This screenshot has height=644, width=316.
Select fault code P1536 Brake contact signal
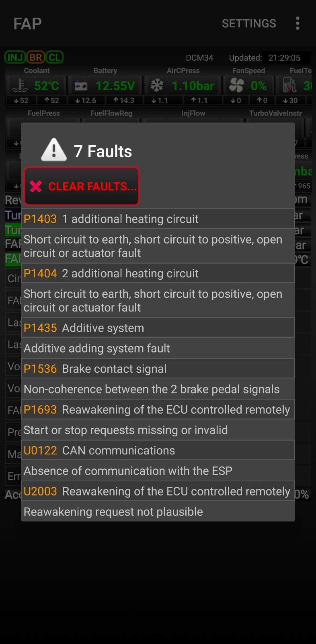click(158, 369)
